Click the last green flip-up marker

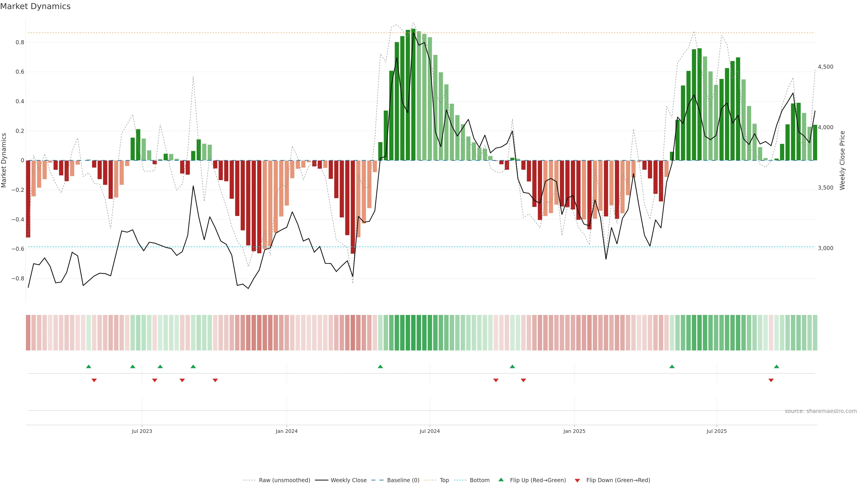776,366
